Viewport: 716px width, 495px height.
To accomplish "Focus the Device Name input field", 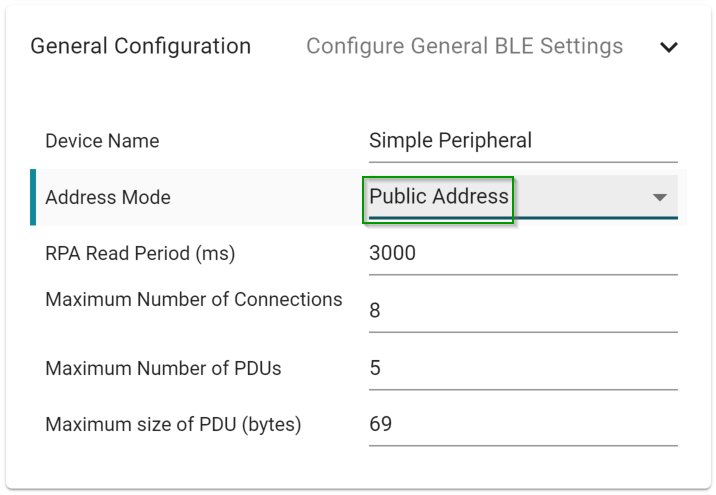I will click(x=522, y=141).
